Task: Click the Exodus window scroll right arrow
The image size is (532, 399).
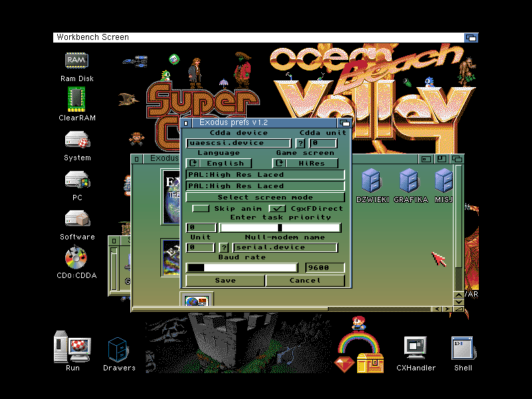Action: 448,309
